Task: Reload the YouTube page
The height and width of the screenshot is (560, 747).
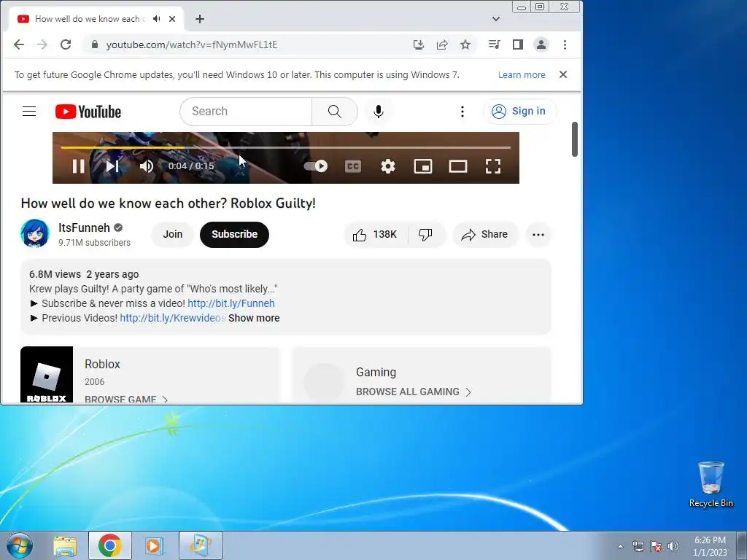Action: (66, 44)
